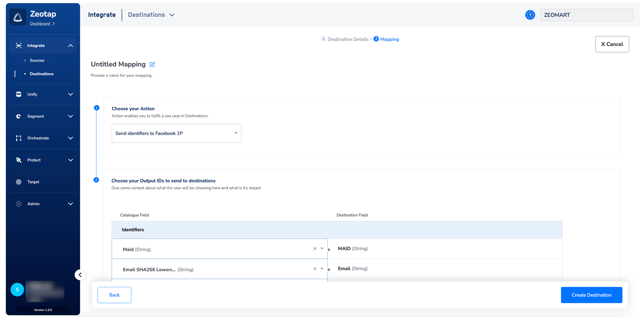
Task: Clear the Maid catalogue field selection
Action: pyautogui.click(x=315, y=249)
